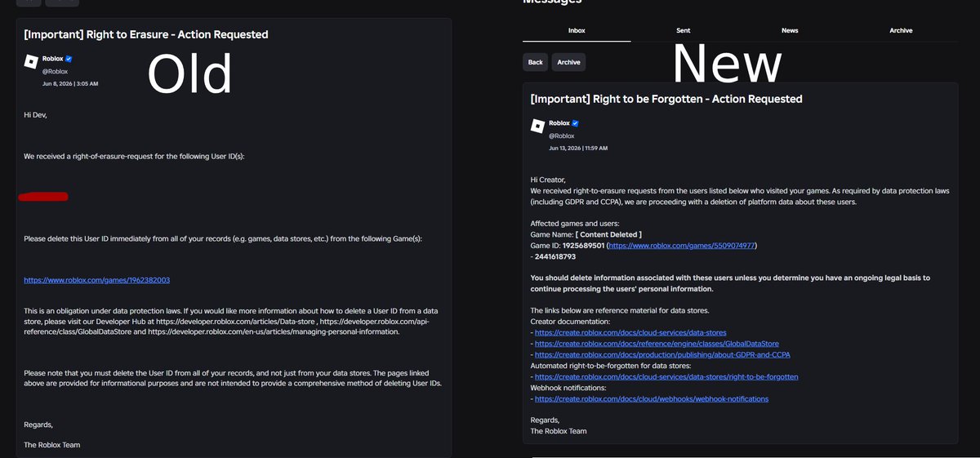Click the Roblox sender name in new message
Screen dimensions: 980x458
click(559, 123)
